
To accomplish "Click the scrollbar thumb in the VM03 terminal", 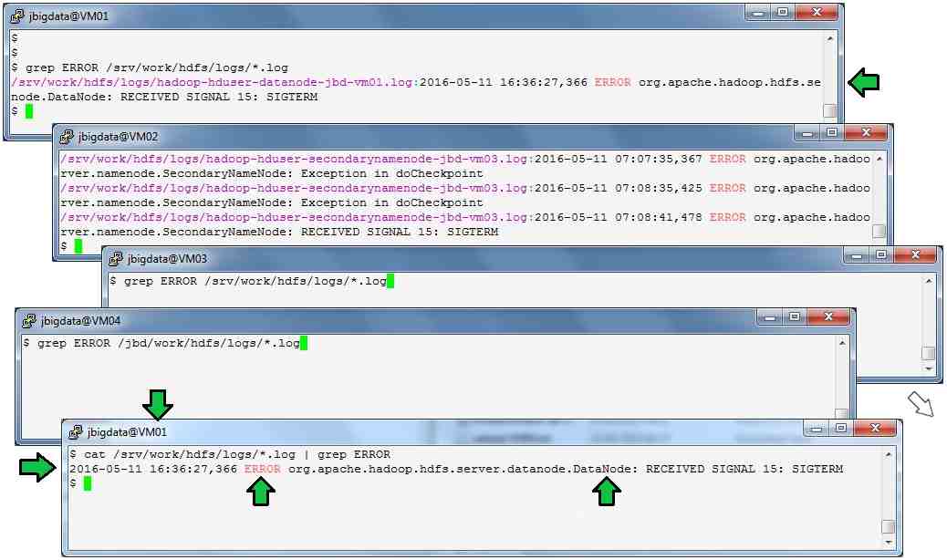I will point(928,354).
